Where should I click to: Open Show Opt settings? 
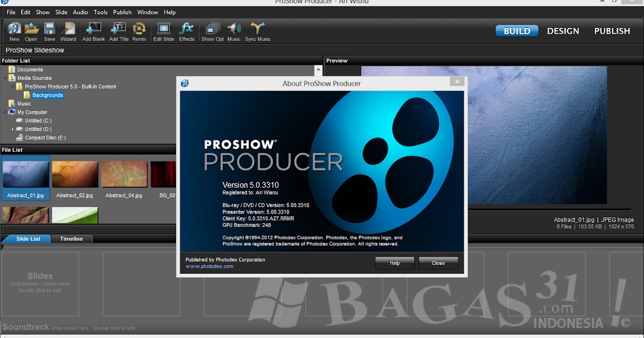pyautogui.click(x=213, y=32)
